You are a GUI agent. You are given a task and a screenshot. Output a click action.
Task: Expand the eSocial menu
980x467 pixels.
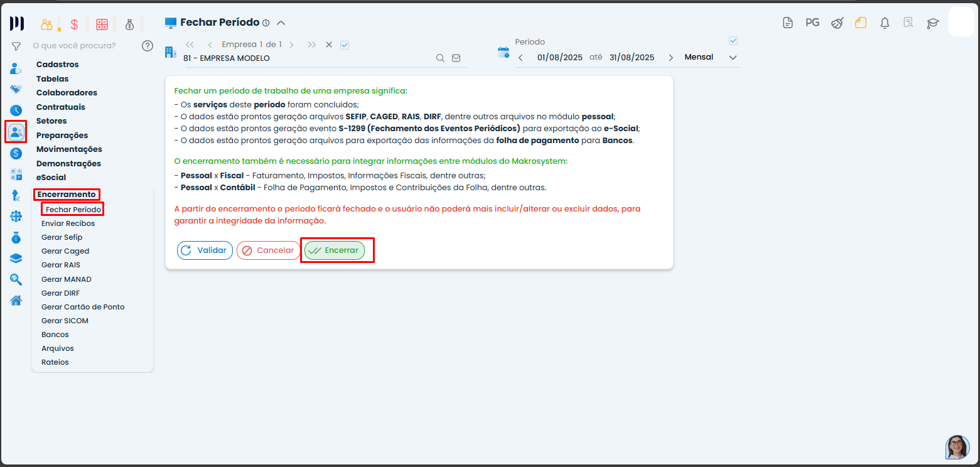point(51,177)
